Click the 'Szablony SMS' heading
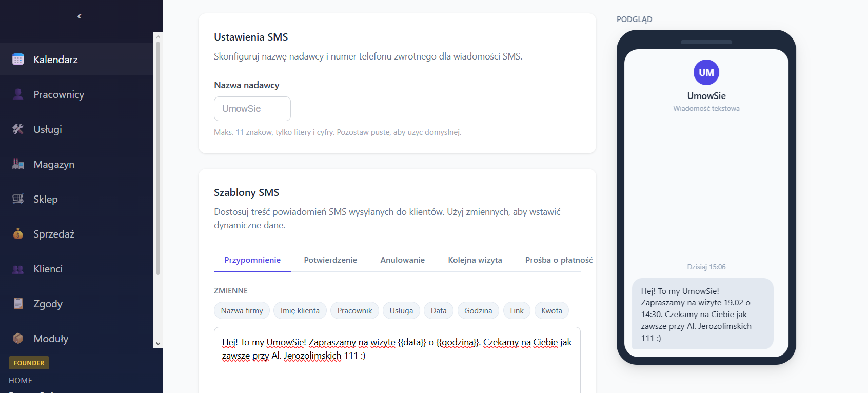Screen dimensions: 868x393 pyautogui.click(x=247, y=192)
